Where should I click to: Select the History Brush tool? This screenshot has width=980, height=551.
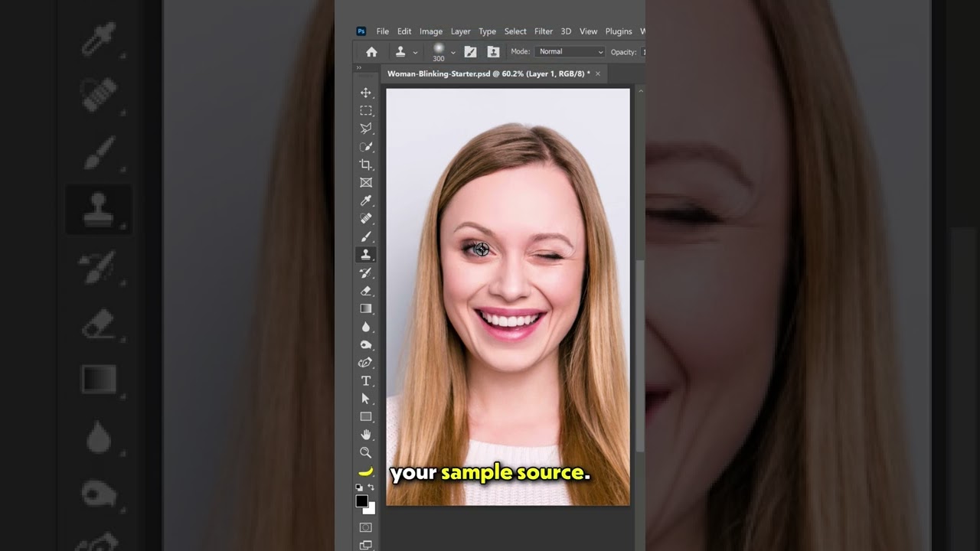(x=366, y=273)
